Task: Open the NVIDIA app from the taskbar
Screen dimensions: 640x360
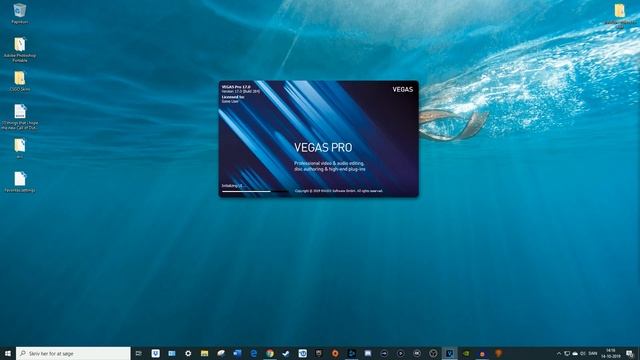Action: point(466,353)
